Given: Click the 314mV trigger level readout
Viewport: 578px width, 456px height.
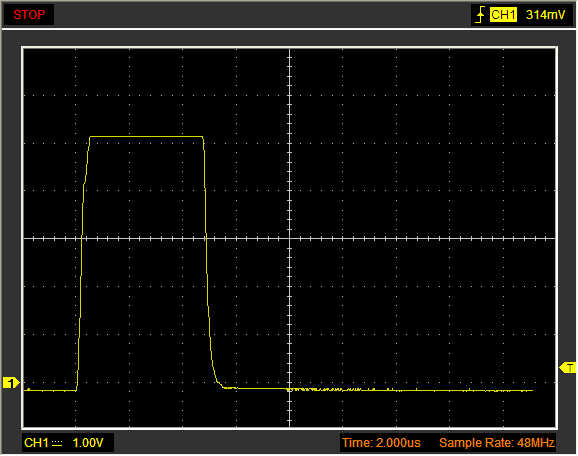Looking at the screenshot, I should pos(545,15).
